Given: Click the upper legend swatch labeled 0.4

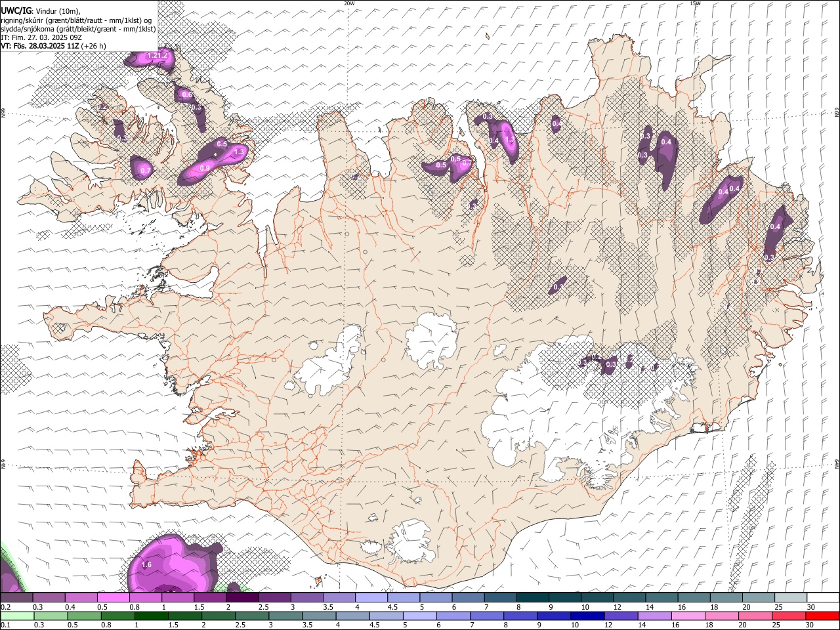Looking at the screenshot, I should click(x=81, y=597).
